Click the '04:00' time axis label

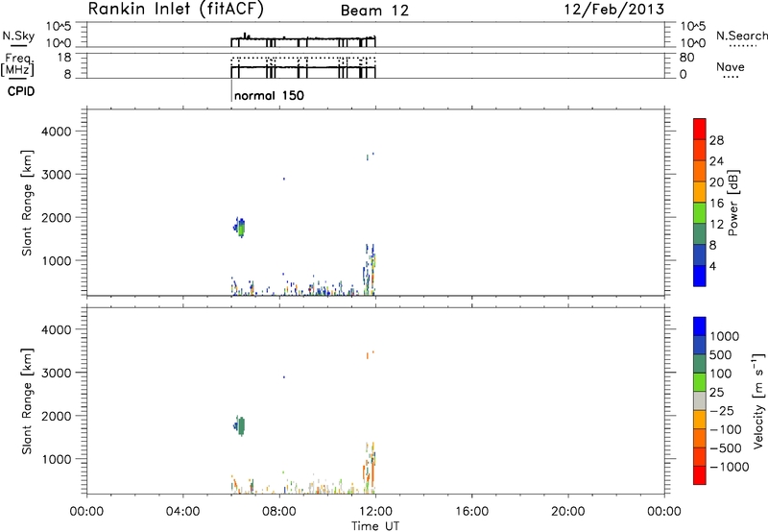click(x=182, y=512)
